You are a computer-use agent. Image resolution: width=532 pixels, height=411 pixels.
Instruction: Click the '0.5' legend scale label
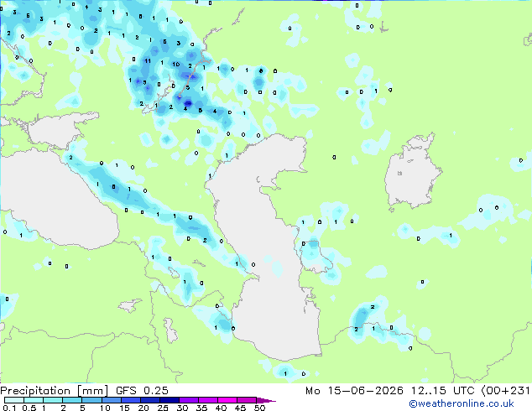tap(29, 408)
